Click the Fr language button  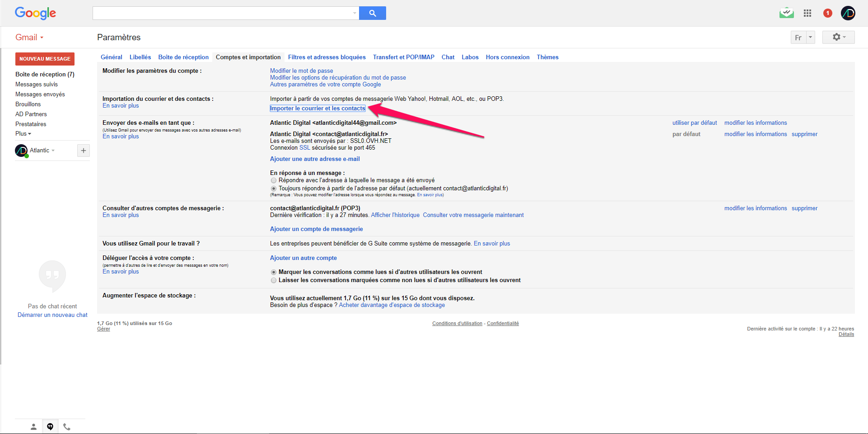point(798,37)
